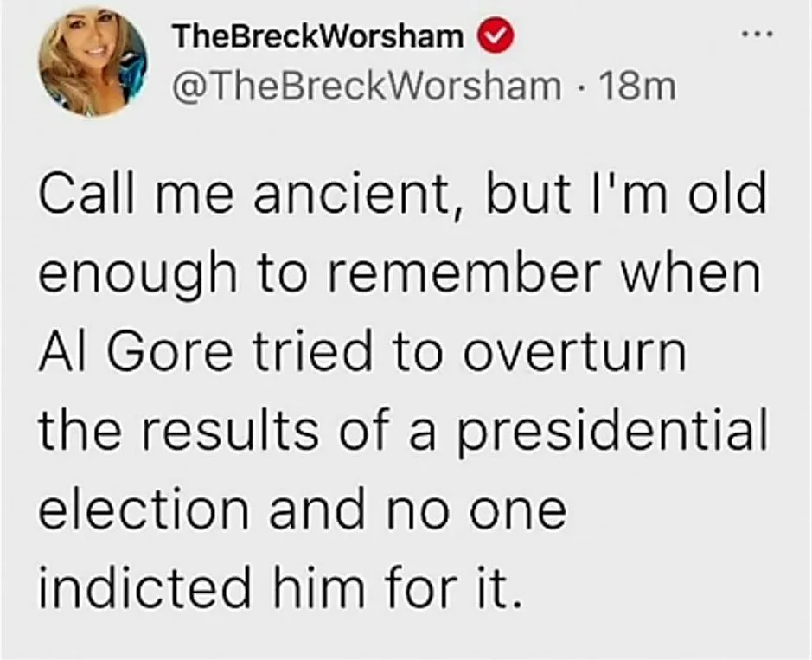Click the red verified checkmark badge

(x=499, y=37)
